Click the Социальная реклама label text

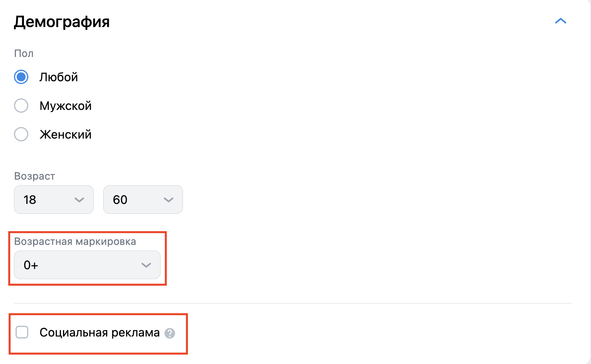(99, 333)
